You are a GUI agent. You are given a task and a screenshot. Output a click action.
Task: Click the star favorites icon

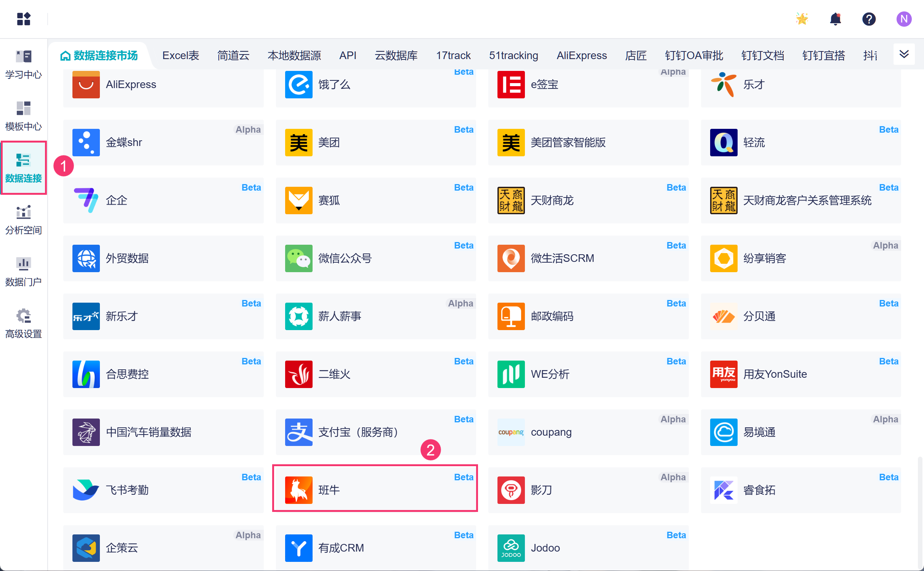(802, 19)
